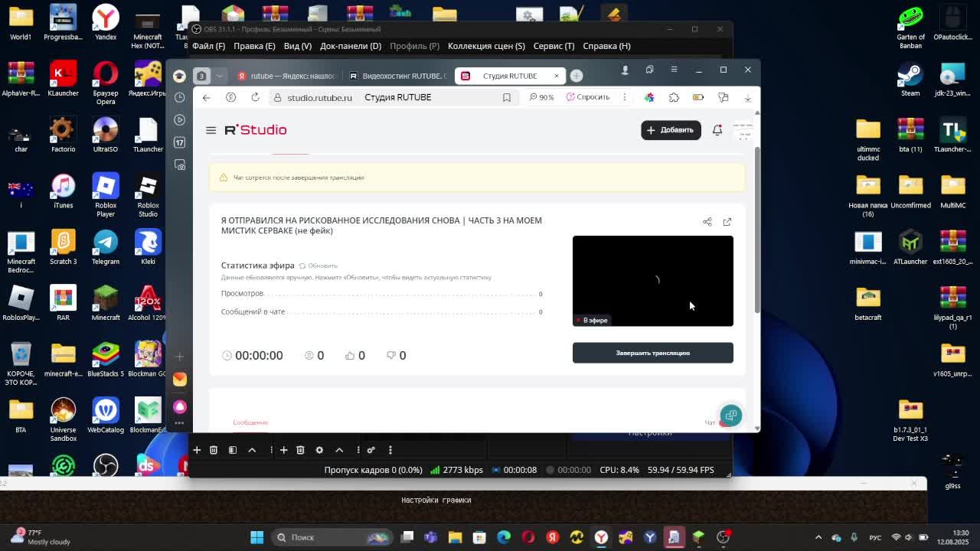This screenshot has width=980, height=551.
Task: Open the browser tab group dropdown arrow
Action: pos(220,76)
